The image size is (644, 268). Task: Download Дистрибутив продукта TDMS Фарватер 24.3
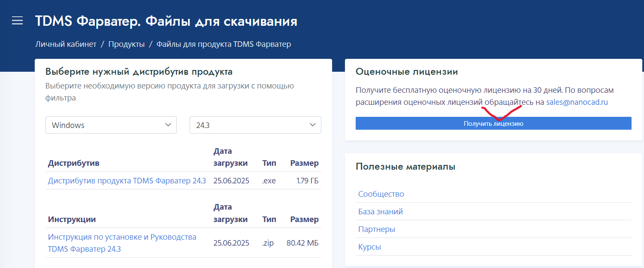127,181
